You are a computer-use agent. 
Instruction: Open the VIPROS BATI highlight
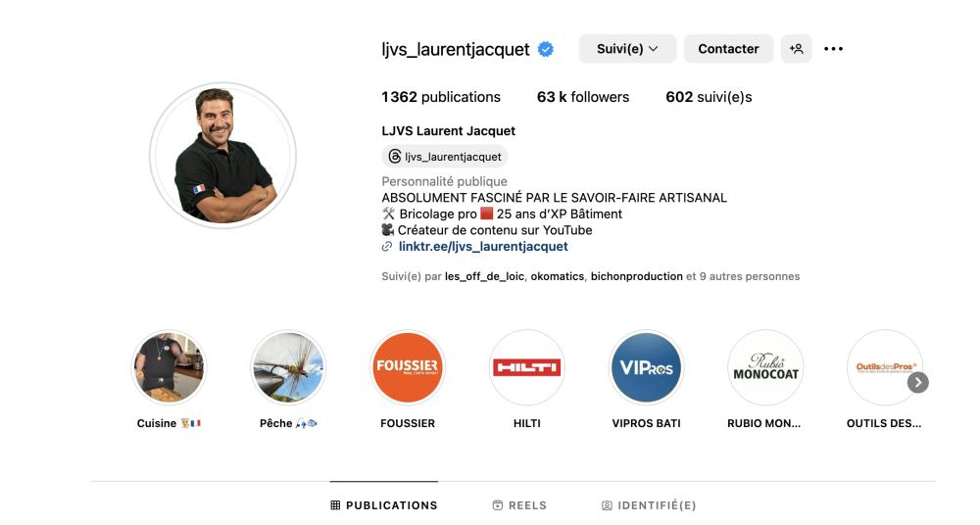(x=646, y=367)
